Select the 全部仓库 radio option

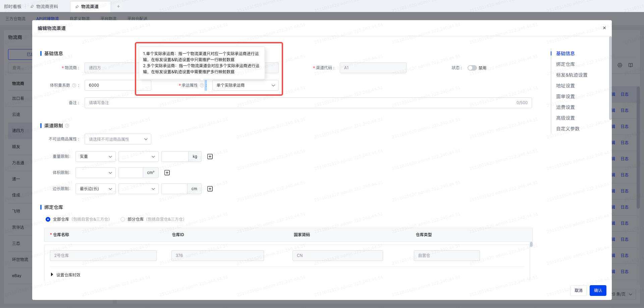point(48,219)
